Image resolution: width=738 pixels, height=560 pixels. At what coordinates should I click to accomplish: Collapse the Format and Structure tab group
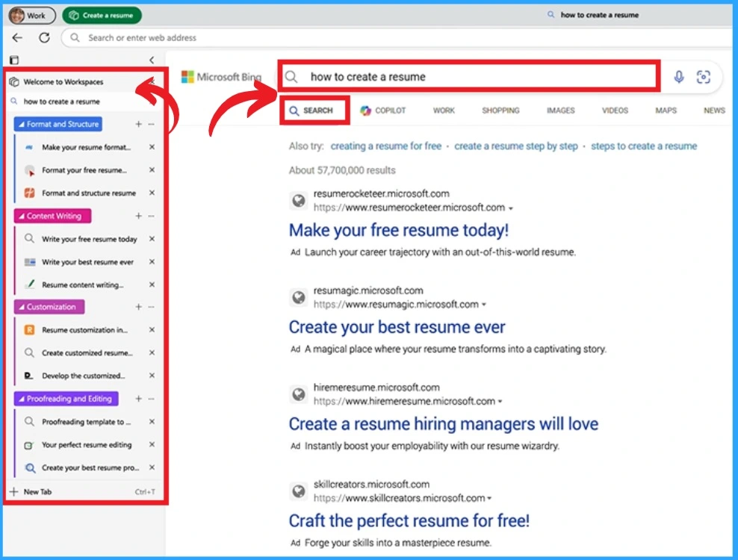tap(58, 124)
